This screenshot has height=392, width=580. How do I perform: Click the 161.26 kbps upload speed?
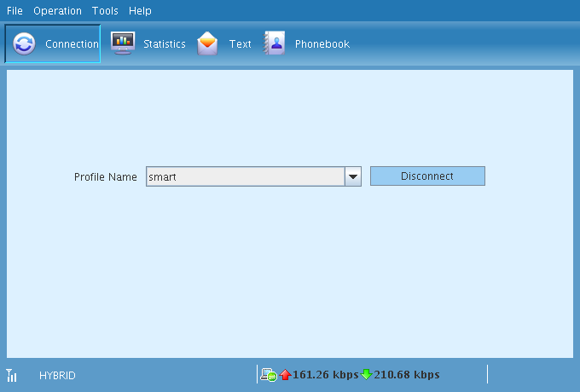[325, 375]
